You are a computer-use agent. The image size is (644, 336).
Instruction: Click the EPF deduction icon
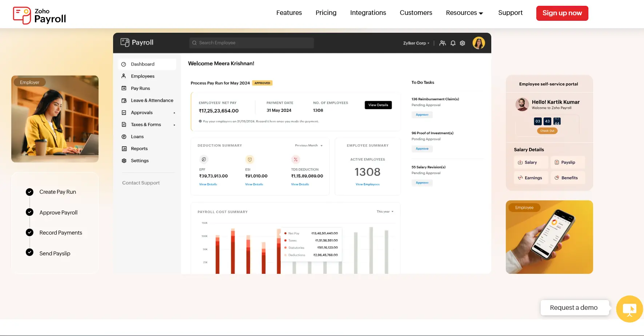tap(204, 159)
